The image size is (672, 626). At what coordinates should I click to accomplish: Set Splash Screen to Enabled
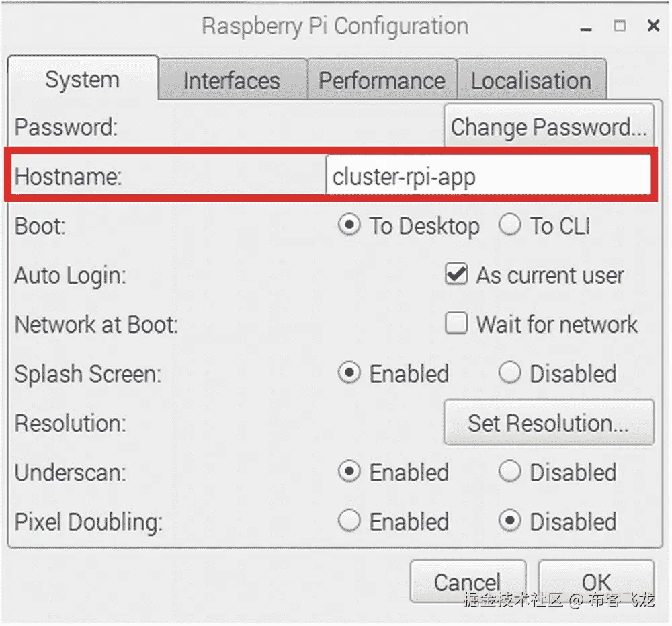[x=349, y=373]
